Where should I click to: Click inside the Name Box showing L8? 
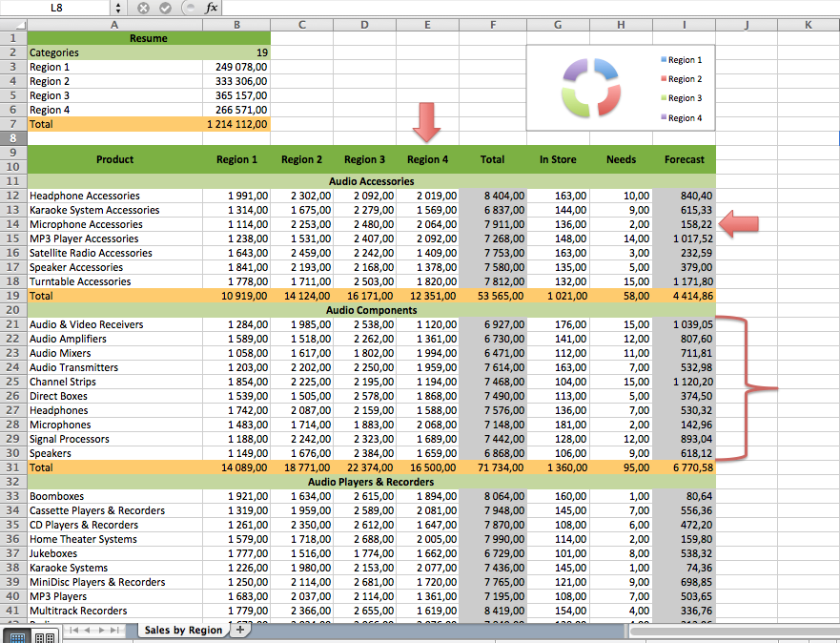click(x=55, y=8)
